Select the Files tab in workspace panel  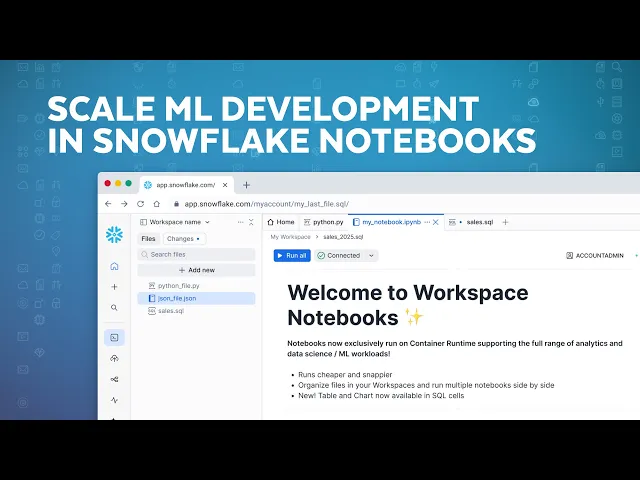[148, 239]
